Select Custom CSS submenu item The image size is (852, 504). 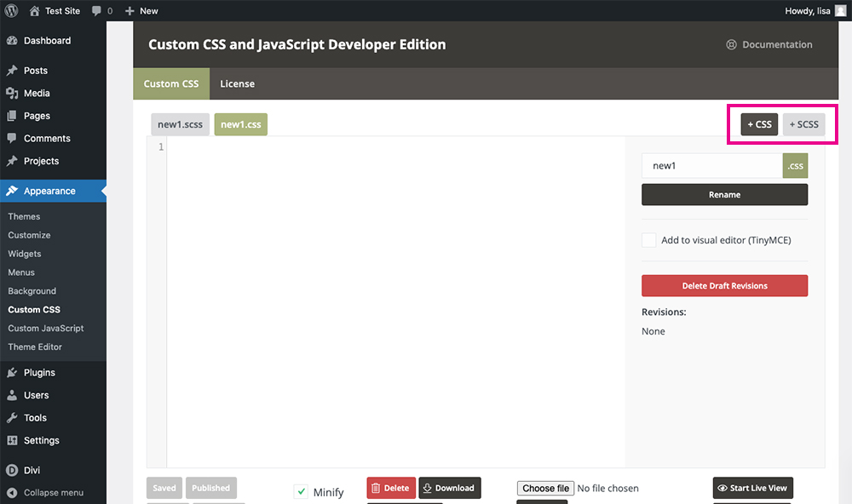pyautogui.click(x=34, y=310)
